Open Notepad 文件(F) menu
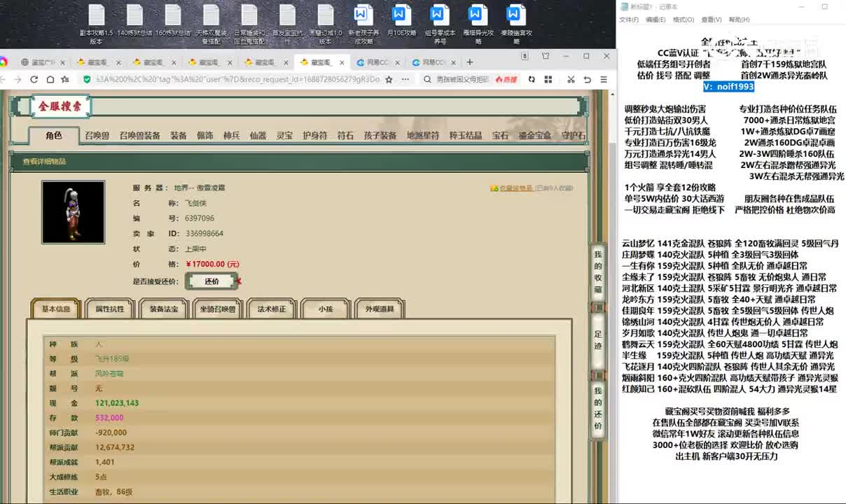Image resolution: width=846 pixels, height=504 pixels. (x=629, y=20)
